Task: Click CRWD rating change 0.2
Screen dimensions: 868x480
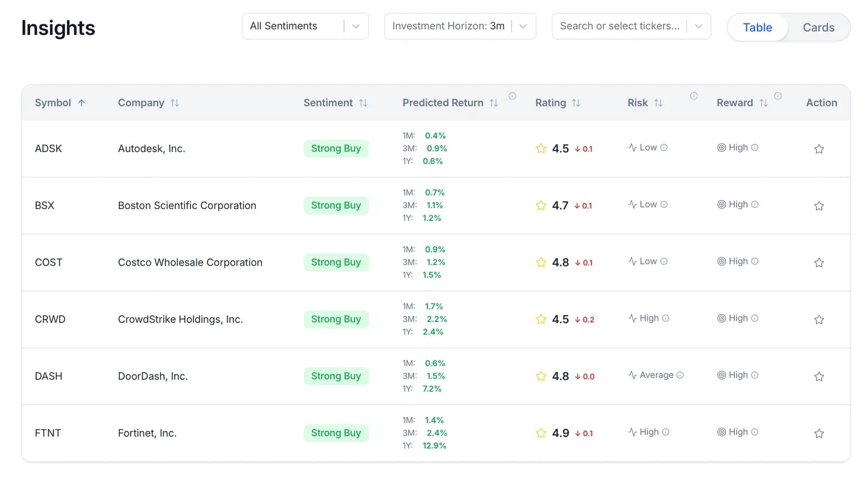Action: [x=584, y=320]
